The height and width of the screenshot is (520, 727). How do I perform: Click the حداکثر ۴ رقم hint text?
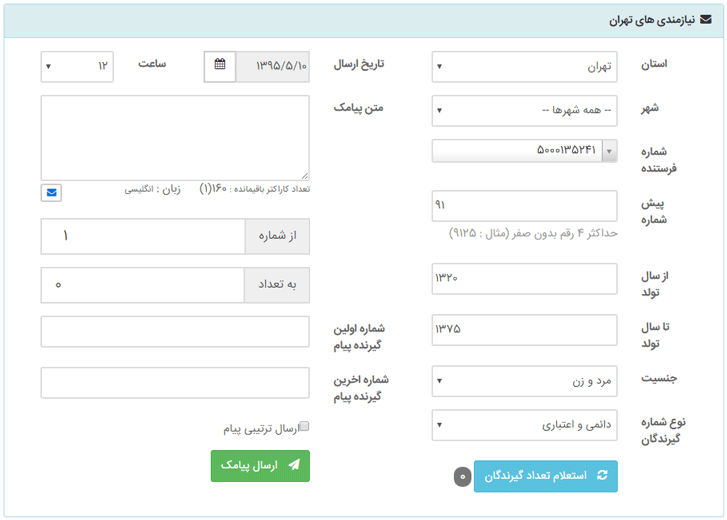[533, 233]
